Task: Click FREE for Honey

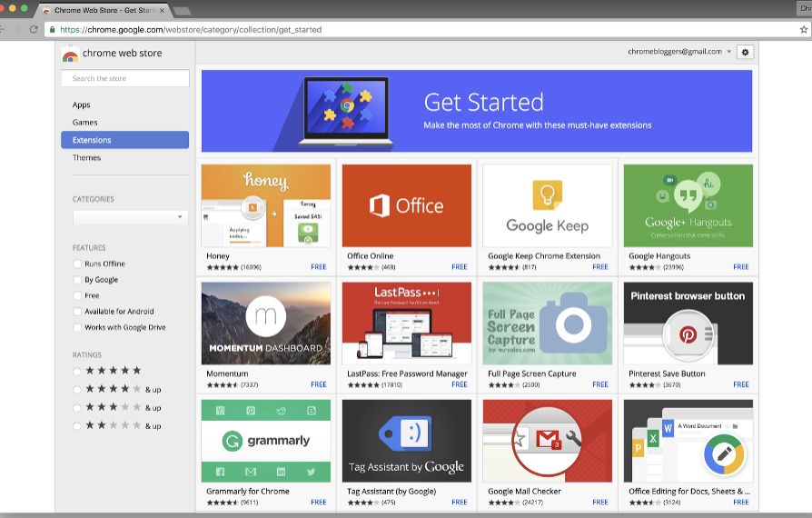Action: [x=319, y=267]
